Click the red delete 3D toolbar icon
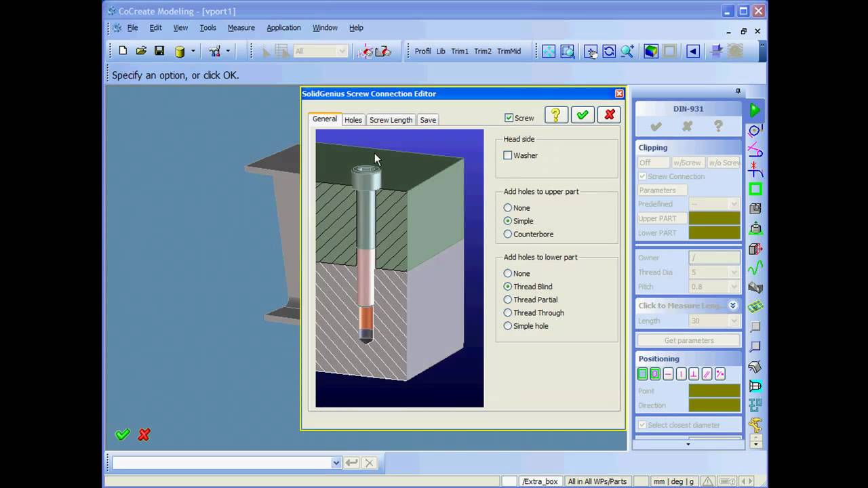This screenshot has height=488, width=868. pos(383,52)
